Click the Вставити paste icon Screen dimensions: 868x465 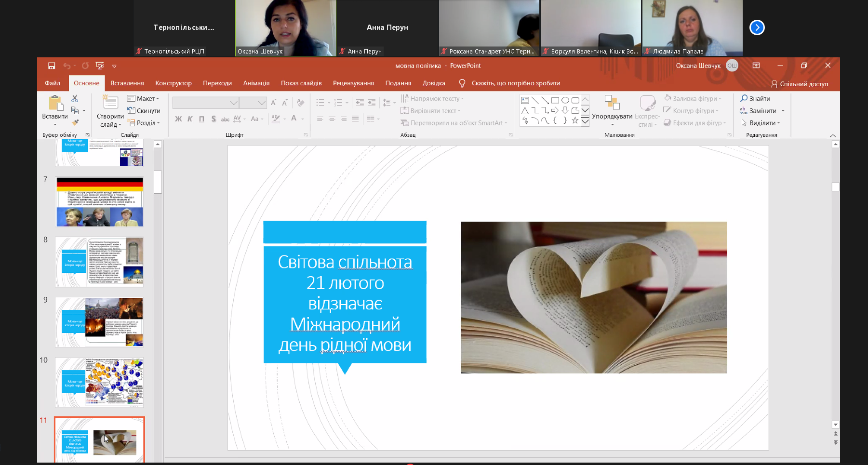[55, 103]
